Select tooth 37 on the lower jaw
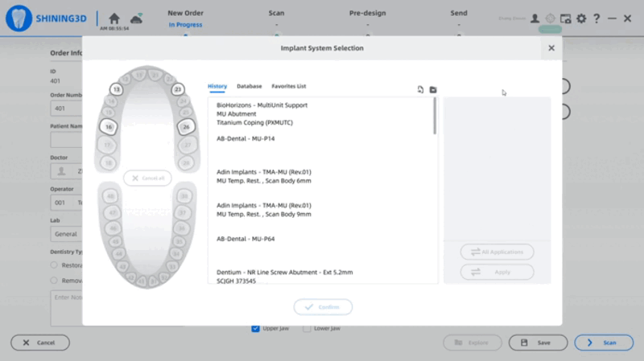 click(x=183, y=212)
